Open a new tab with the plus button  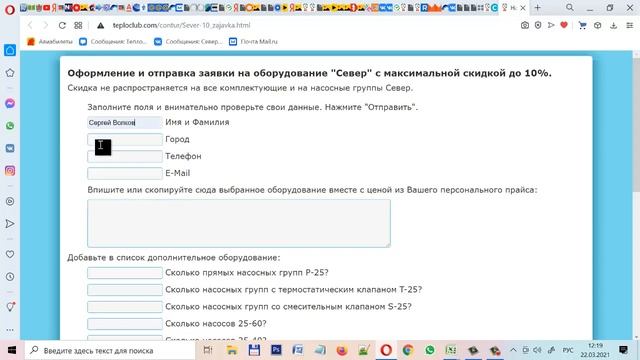[x=538, y=7]
